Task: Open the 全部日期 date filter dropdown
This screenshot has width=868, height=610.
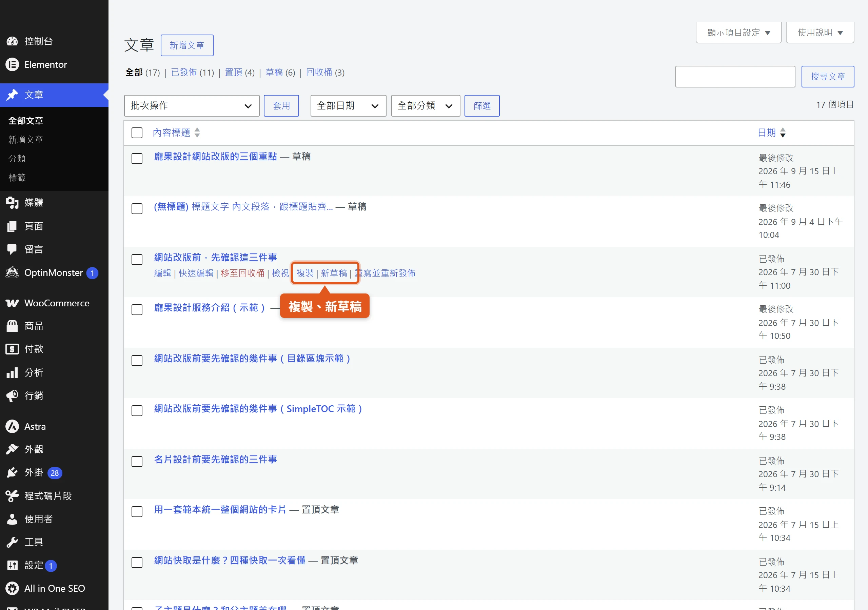Action: click(x=348, y=105)
